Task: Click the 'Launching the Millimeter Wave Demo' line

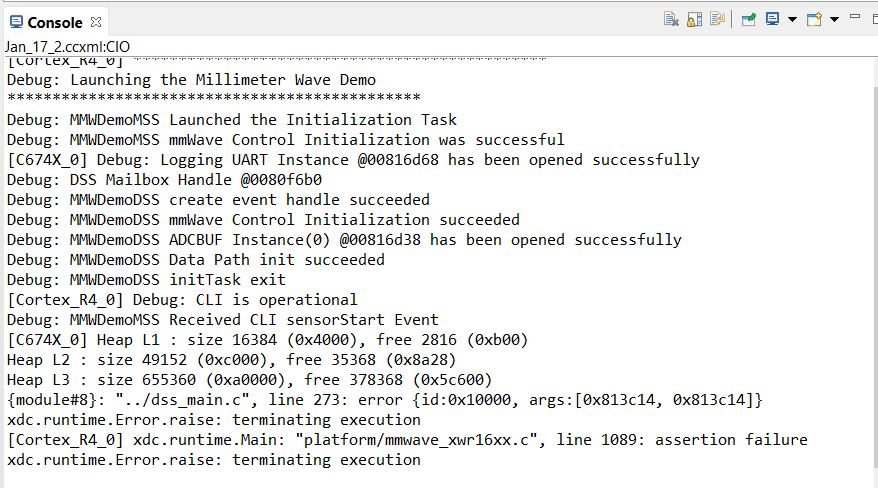Action: coord(191,80)
